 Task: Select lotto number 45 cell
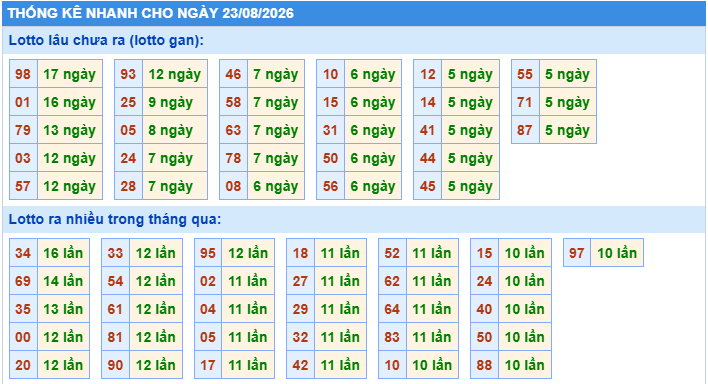[428, 186]
